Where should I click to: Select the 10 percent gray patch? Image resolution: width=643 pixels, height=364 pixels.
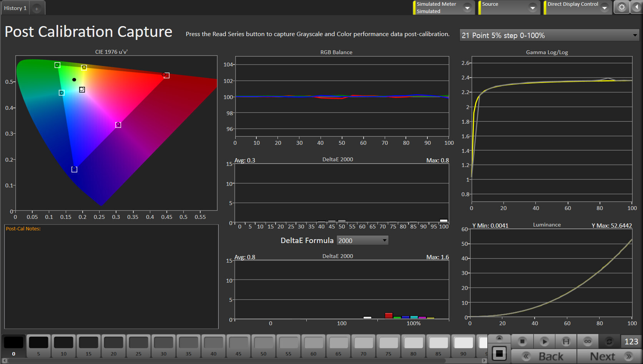click(63, 346)
